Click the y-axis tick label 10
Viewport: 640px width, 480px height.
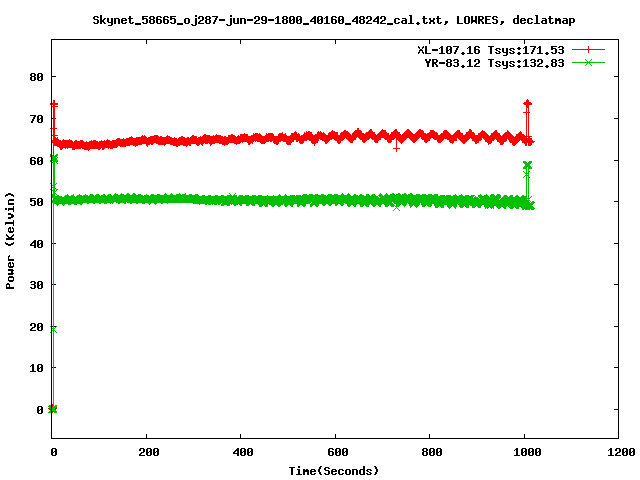point(36,368)
